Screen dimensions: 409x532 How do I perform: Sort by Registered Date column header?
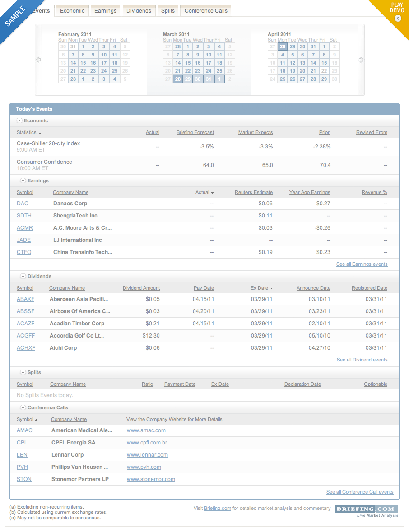369,288
